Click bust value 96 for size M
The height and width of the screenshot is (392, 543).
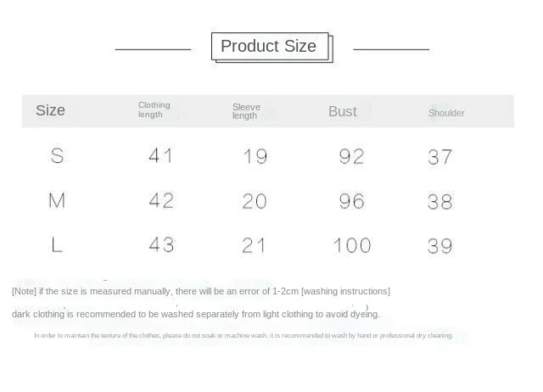pyautogui.click(x=351, y=201)
